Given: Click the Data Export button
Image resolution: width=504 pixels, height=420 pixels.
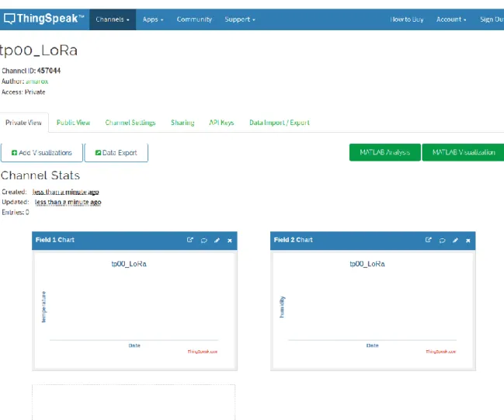Looking at the screenshot, I should (116, 153).
